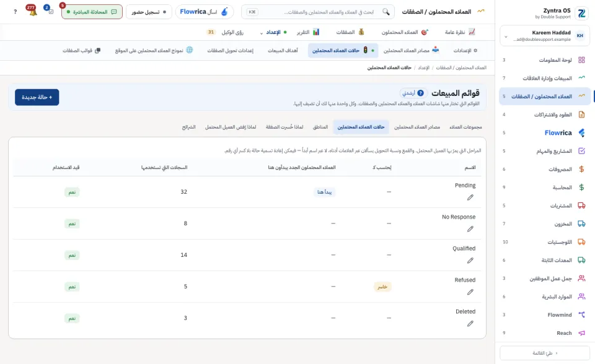Click the Zyntra OS logo
This screenshot has width=595, height=364.
click(x=581, y=13)
